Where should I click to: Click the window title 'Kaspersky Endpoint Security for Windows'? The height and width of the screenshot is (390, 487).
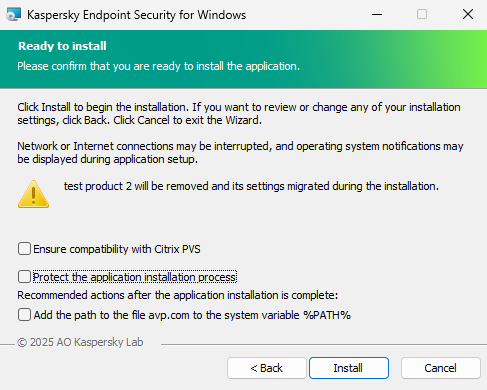tap(136, 15)
